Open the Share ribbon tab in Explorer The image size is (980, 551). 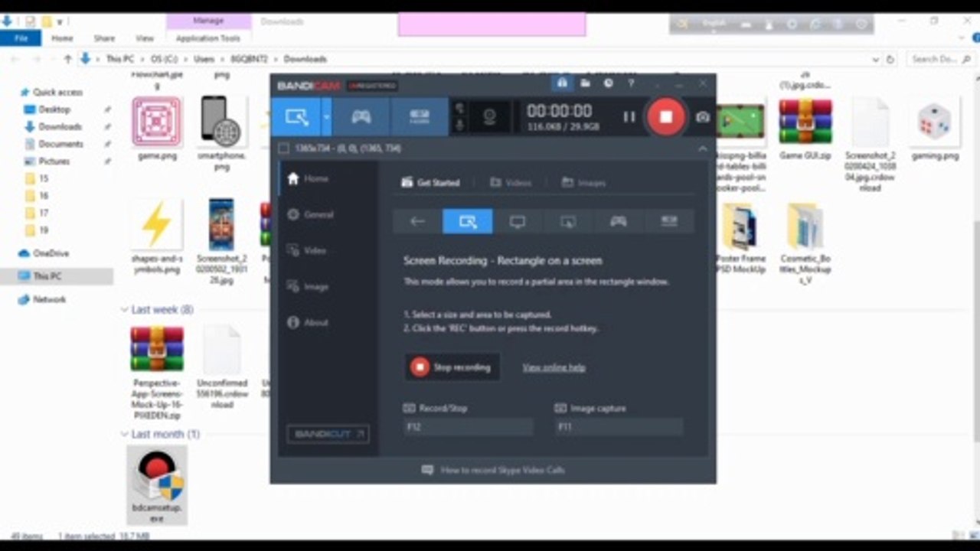pyautogui.click(x=104, y=38)
